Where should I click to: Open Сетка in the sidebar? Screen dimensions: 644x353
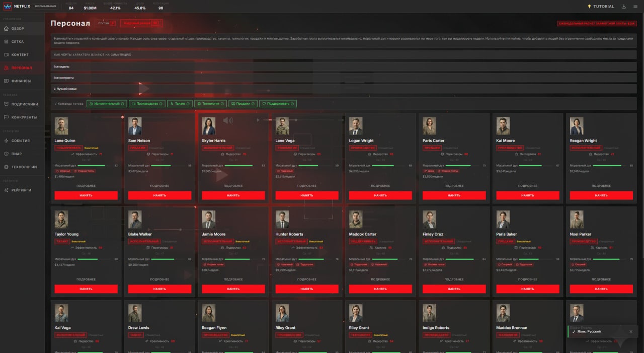[22, 42]
